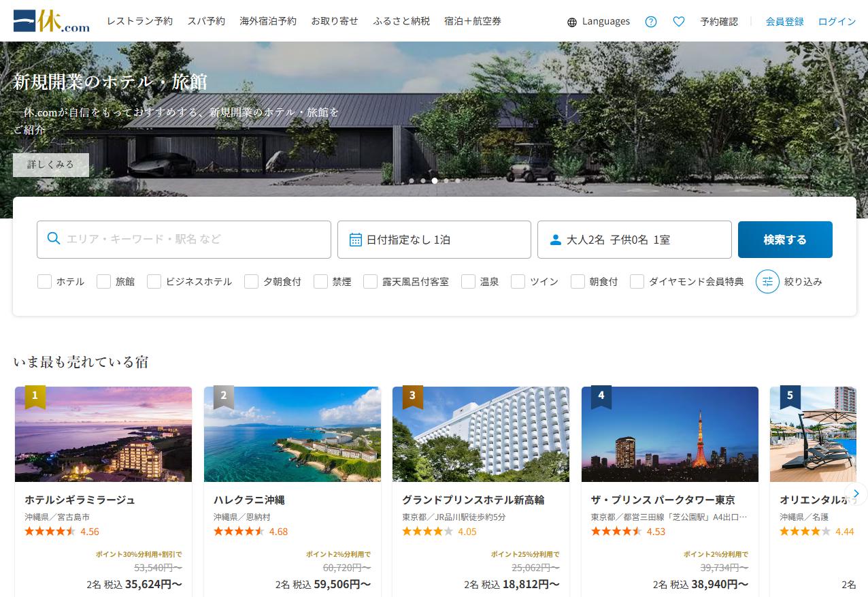Click hotel name グランドプリンスホテル新高輪

click(473, 500)
